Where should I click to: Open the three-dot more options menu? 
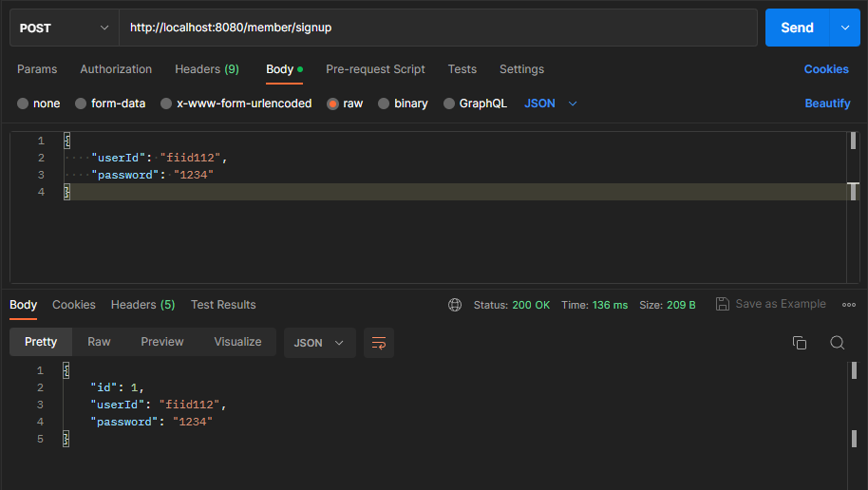tap(849, 305)
